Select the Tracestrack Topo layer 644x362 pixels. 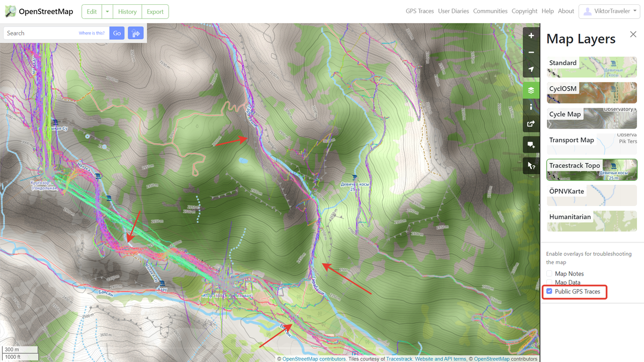tap(592, 169)
